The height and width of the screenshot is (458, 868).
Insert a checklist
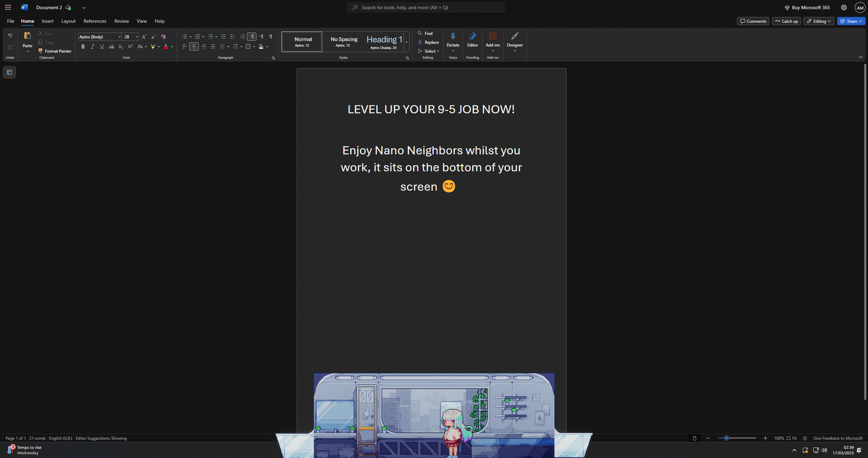223,37
